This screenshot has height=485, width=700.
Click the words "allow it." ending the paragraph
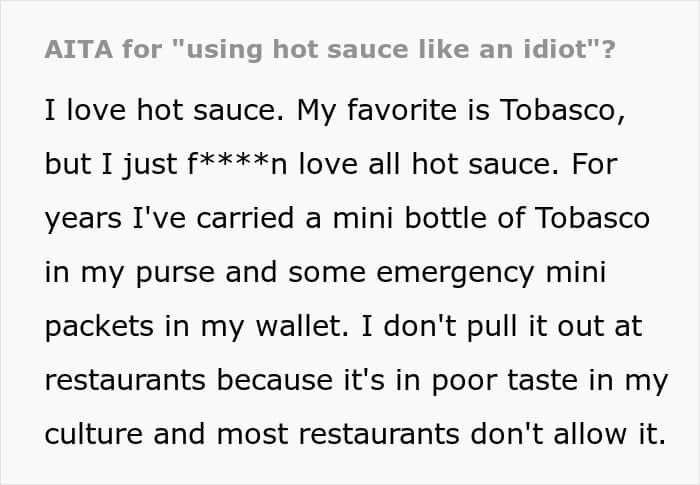coord(610,434)
